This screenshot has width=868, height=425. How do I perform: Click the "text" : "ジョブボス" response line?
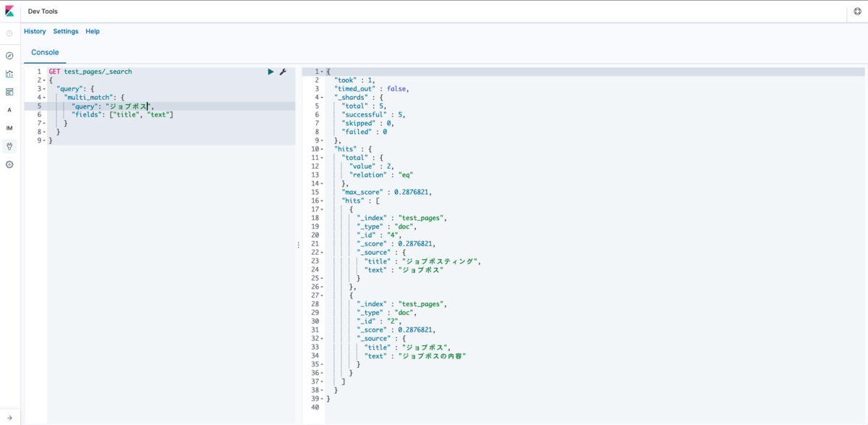[404, 271]
